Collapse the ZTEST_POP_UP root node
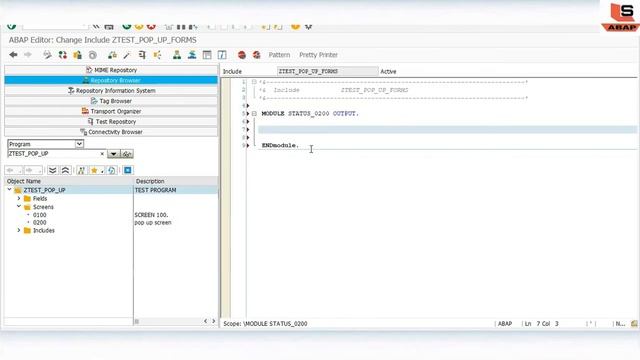 coord(9,190)
